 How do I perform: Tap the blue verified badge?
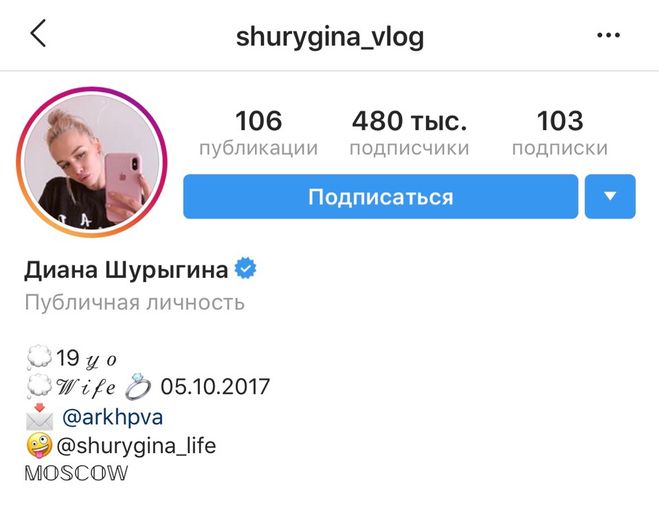[246, 268]
